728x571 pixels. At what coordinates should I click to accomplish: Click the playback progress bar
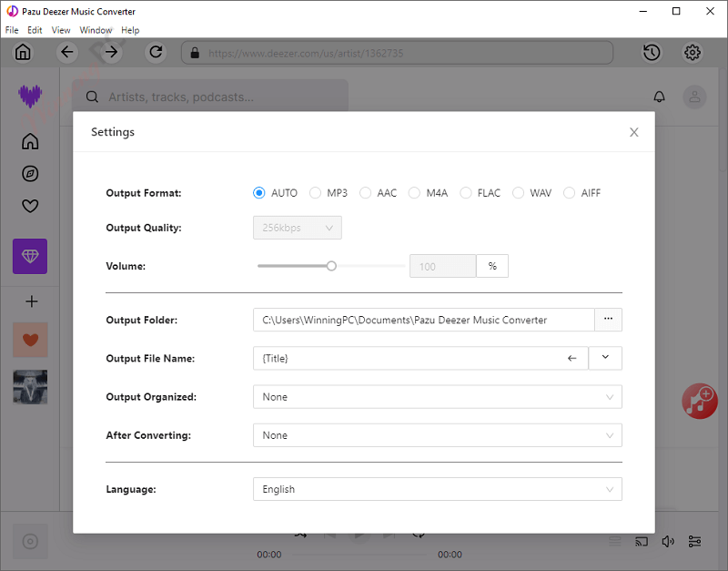click(359, 555)
